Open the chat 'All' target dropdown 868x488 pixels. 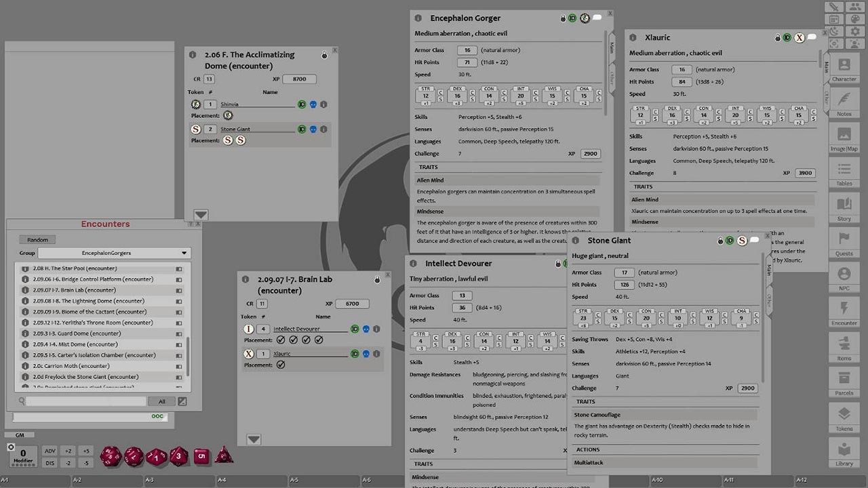click(161, 401)
